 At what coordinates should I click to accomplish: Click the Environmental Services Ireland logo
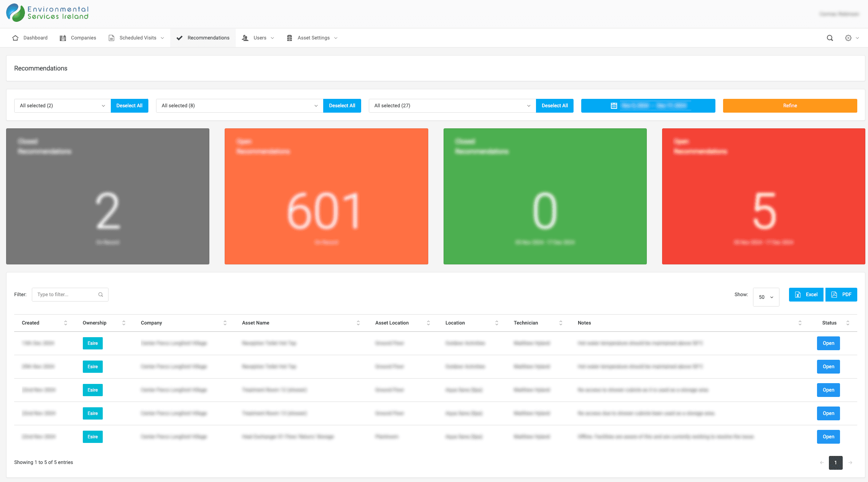(x=48, y=13)
